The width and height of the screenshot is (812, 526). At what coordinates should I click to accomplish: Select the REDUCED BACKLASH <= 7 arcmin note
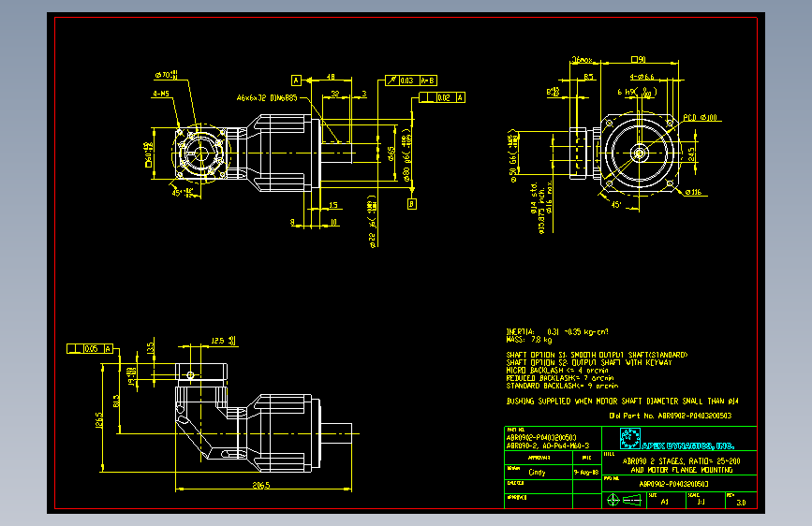[x=559, y=378]
